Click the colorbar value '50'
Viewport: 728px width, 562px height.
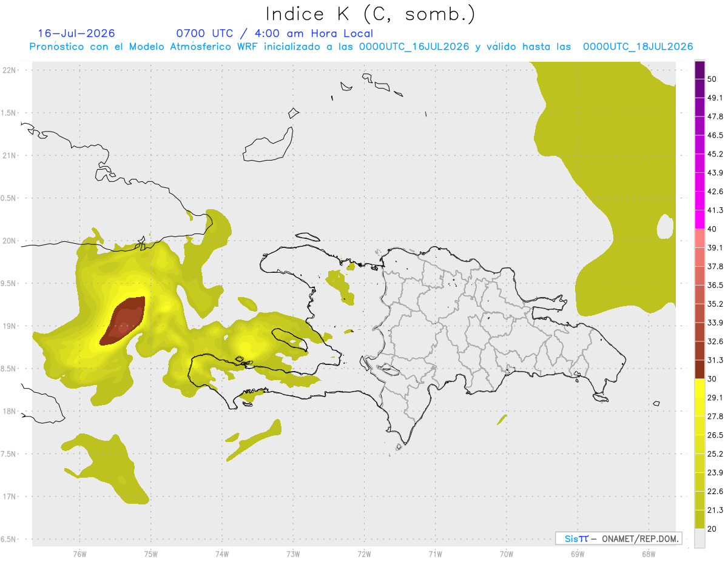click(x=712, y=79)
